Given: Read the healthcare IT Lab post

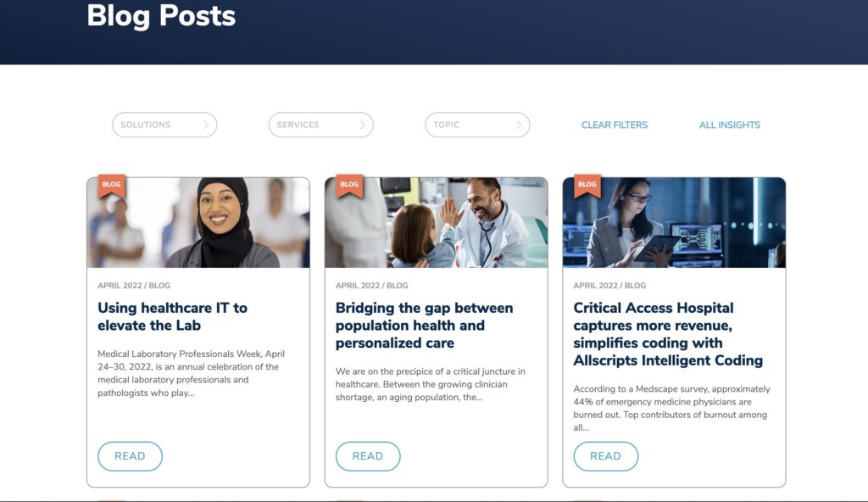Looking at the screenshot, I should tap(130, 456).
